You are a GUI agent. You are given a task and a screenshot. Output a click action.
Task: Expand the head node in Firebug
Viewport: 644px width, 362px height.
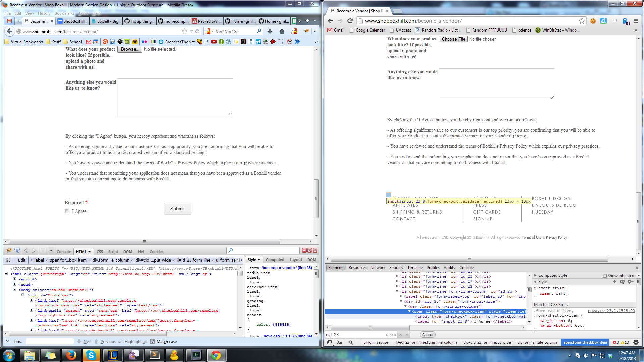click(14, 284)
